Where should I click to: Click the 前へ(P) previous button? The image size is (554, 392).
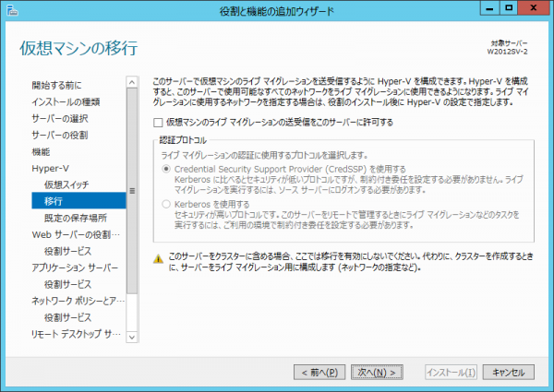[x=320, y=372]
